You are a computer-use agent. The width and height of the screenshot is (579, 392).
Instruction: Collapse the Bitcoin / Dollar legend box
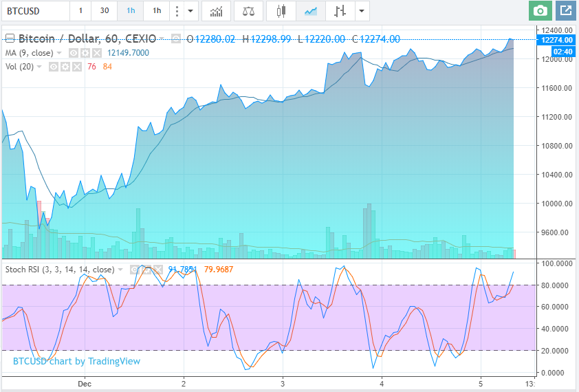[x=10, y=39]
